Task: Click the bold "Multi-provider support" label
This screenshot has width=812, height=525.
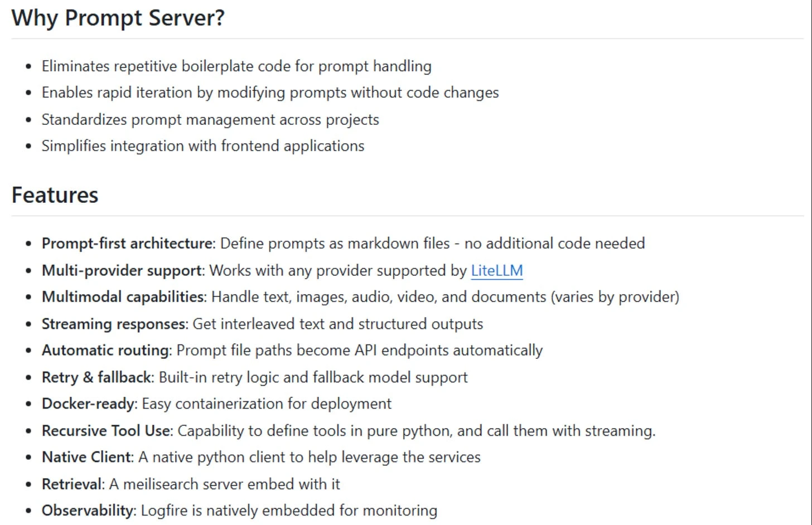Action: (122, 271)
